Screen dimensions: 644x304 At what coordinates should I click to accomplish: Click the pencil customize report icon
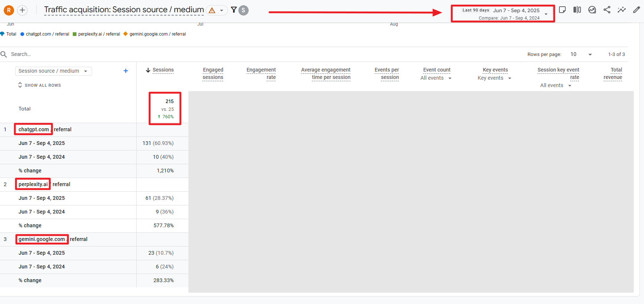[636, 10]
